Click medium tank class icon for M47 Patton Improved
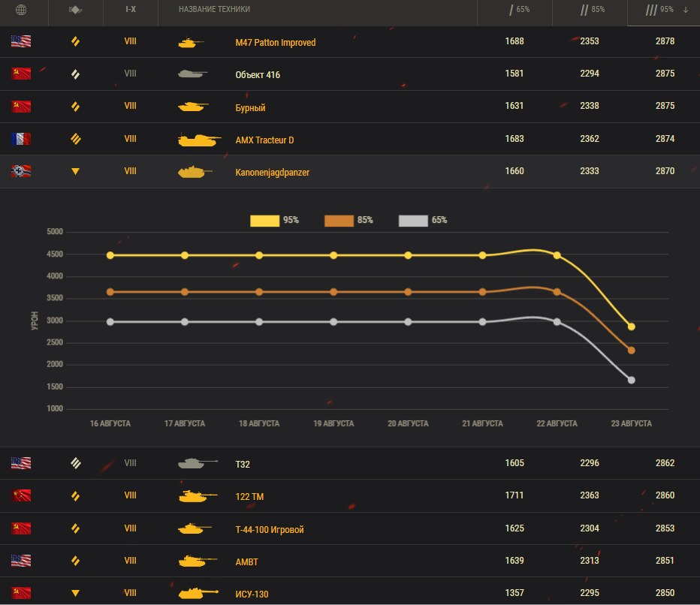The height and width of the screenshot is (605, 700). (75, 41)
